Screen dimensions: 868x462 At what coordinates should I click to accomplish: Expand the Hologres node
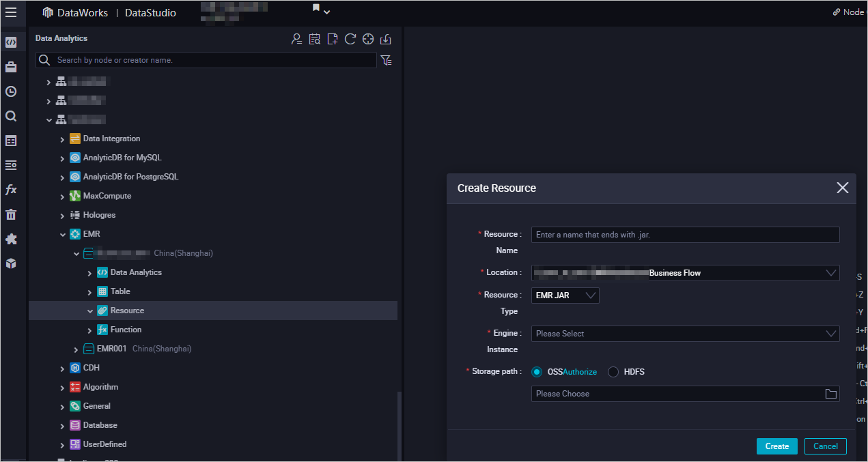click(62, 216)
